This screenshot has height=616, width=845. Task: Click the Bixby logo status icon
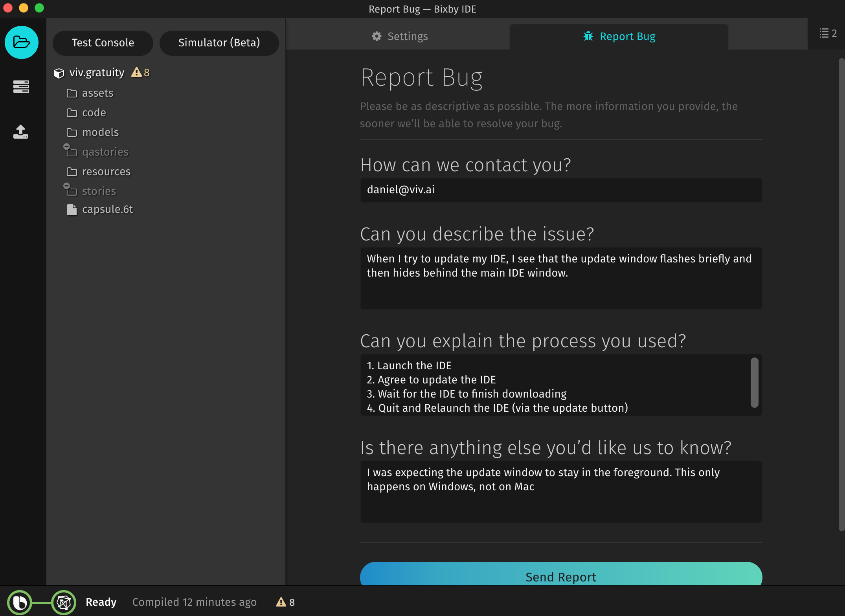19,602
